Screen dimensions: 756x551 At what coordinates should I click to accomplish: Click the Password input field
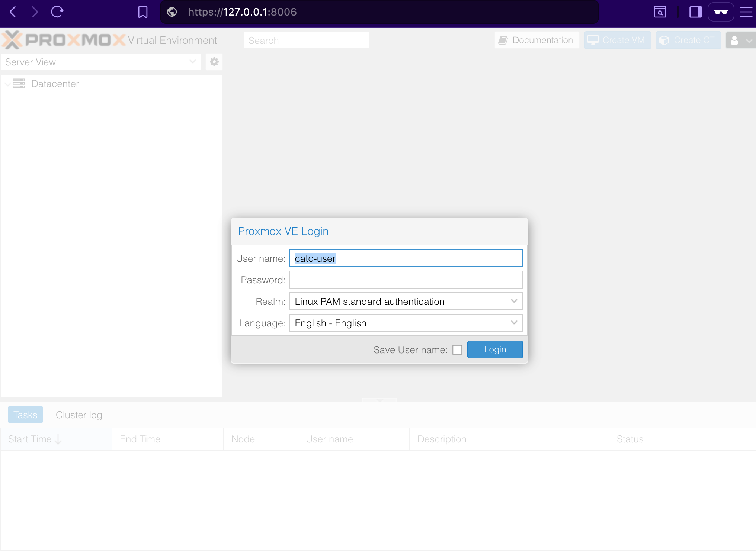tap(406, 280)
